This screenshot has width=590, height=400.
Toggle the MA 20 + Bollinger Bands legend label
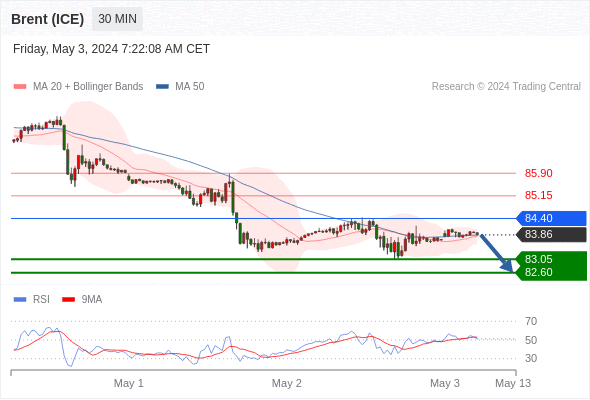pos(88,87)
